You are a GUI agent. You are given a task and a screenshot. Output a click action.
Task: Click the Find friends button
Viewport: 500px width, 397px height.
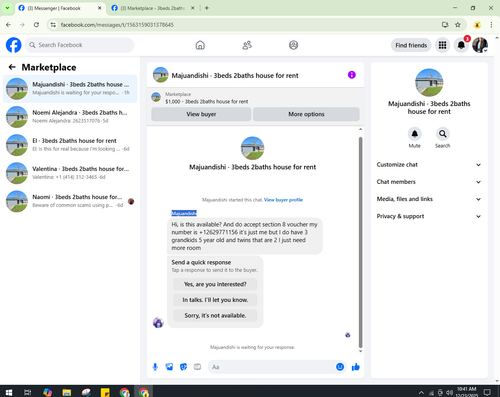click(411, 45)
